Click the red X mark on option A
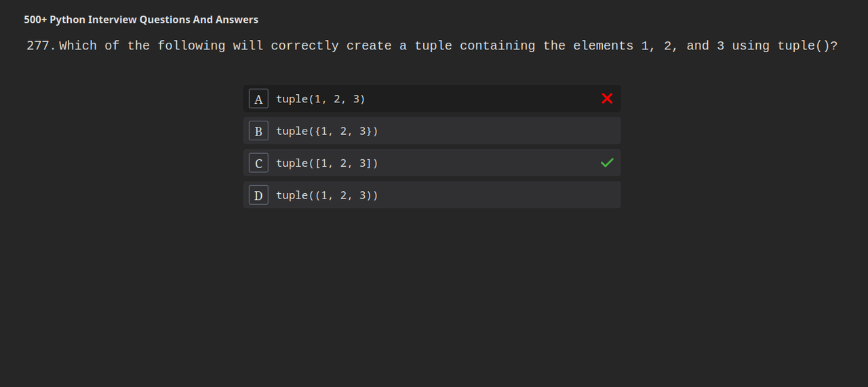This screenshot has height=387, width=868. tap(607, 98)
